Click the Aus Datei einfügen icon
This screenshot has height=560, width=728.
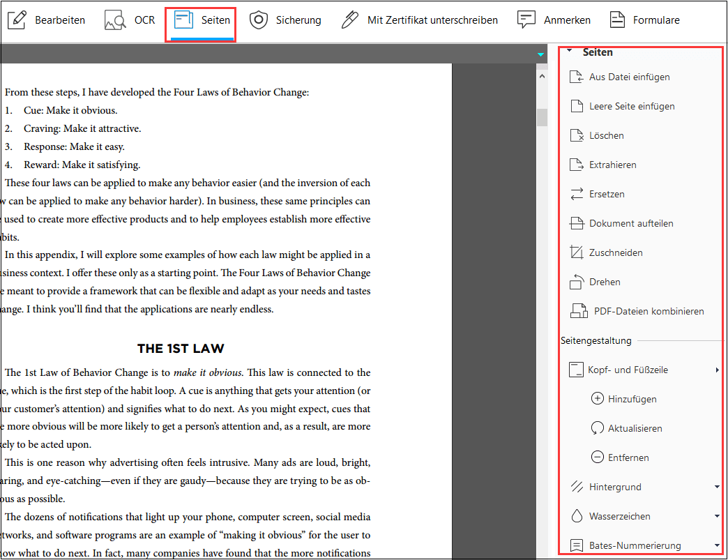577,77
